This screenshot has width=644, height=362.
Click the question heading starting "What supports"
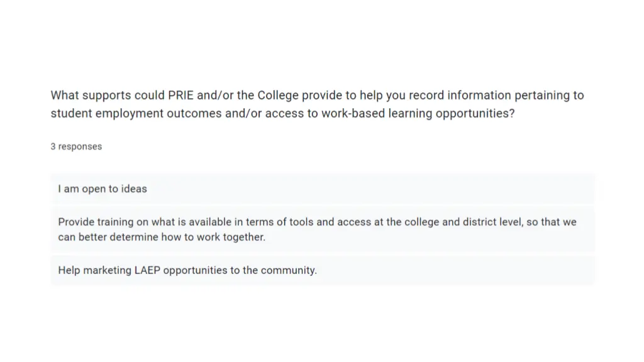click(x=317, y=104)
